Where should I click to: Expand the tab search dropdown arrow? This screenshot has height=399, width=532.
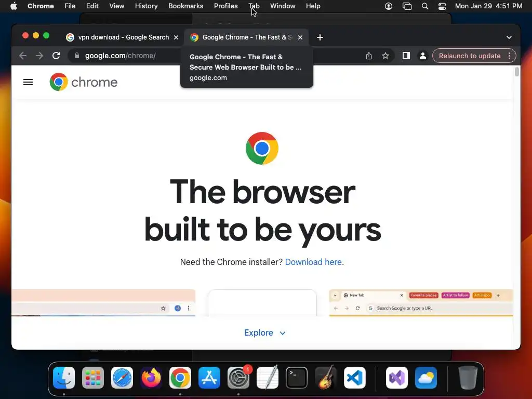[x=509, y=37]
